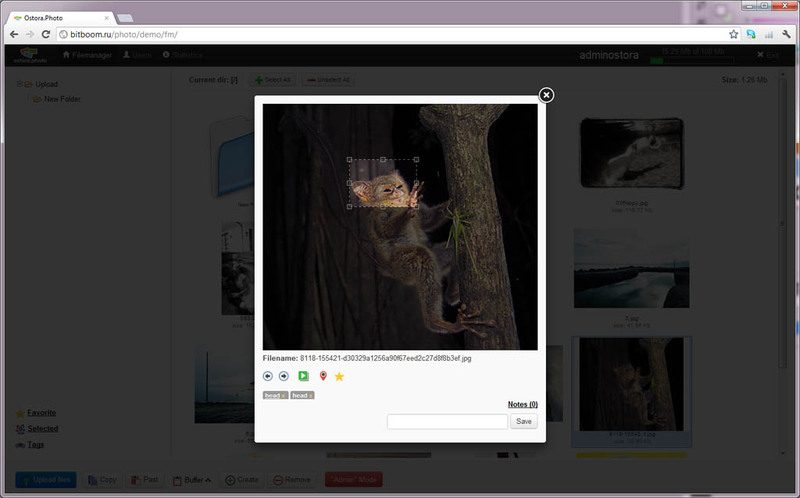Click storage usage progress bar
The image size is (800, 498).
[692, 61]
